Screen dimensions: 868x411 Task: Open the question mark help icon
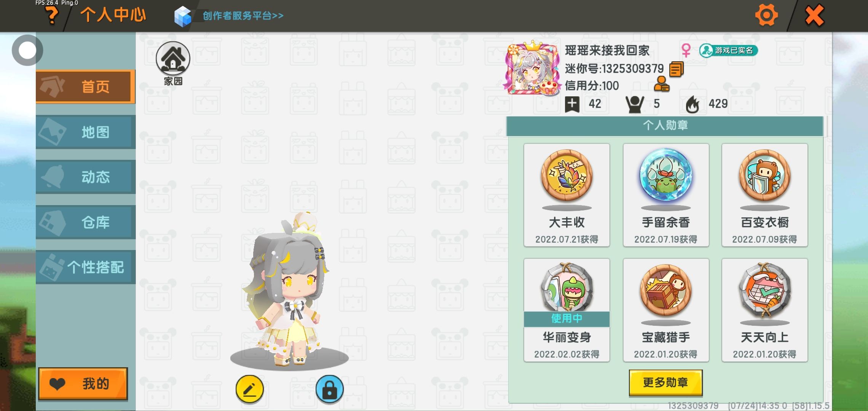click(52, 16)
